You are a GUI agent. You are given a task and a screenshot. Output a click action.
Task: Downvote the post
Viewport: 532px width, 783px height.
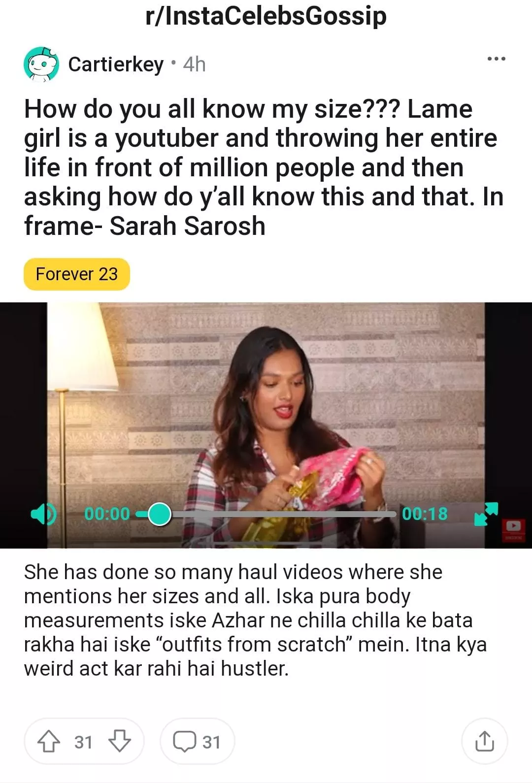pyautogui.click(x=119, y=742)
